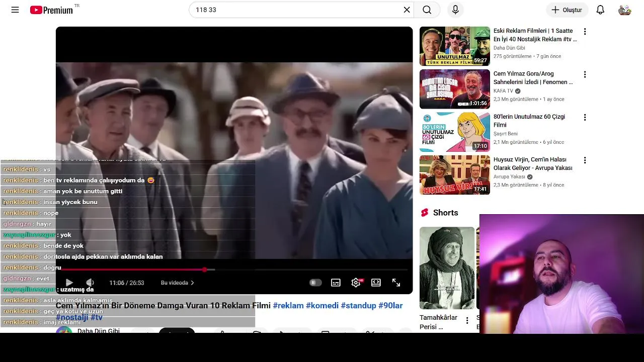
Task: Open the title Cem Yılmaz Gora/Arog Sahnelerini
Action: point(533,78)
